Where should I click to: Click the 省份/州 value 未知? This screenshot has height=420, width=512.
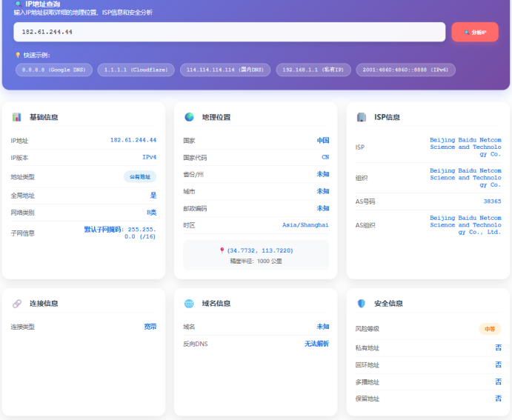[x=323, y=174]
